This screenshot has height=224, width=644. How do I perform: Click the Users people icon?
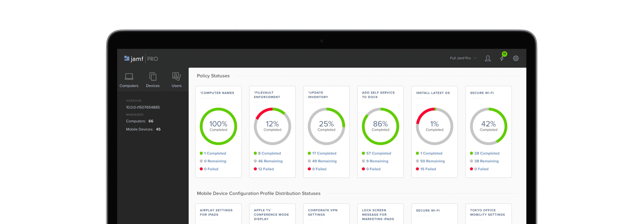[x=176, y=76]
